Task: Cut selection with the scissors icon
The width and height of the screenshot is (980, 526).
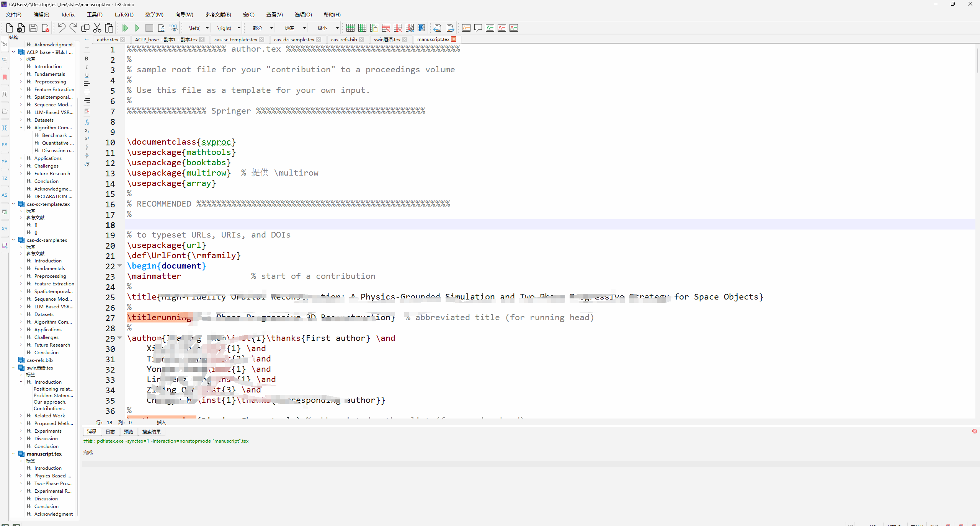Action: coord(97,28)
